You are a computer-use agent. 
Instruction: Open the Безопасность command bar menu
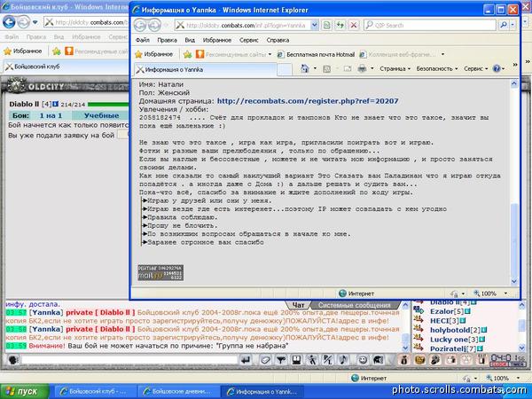(x=437, y=69)
